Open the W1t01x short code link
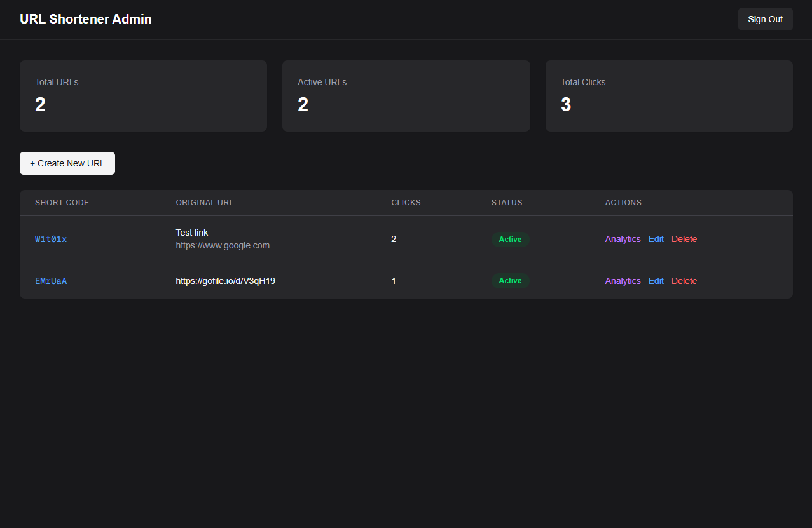This screenshot has height=528, width=812. 51,240
